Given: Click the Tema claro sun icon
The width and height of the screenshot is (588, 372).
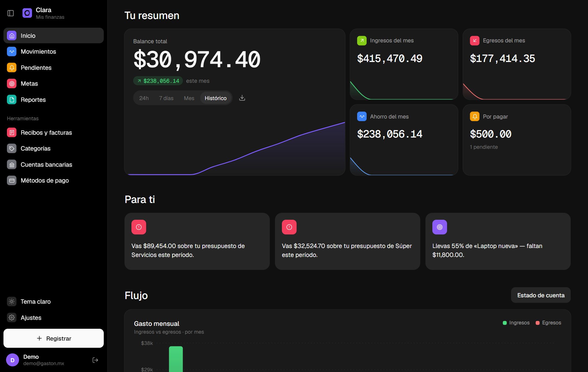Looking at the screenshot, I should point(12,302).
